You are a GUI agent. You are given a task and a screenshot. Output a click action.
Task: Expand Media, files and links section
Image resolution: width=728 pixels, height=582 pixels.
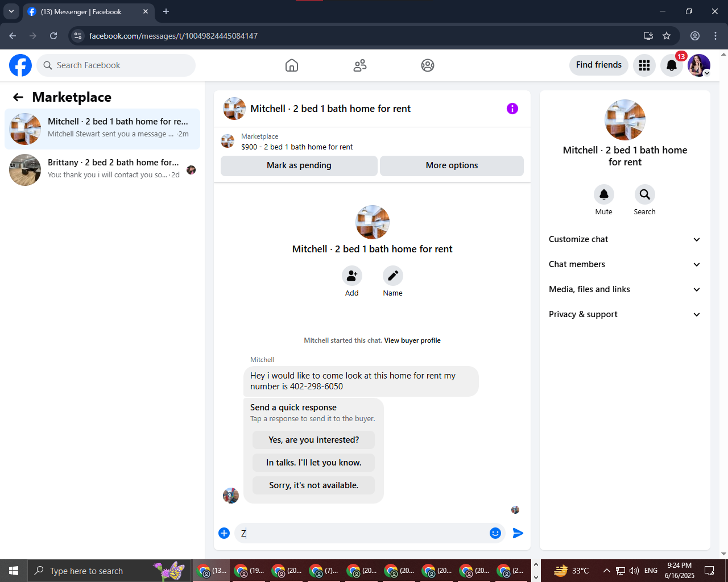point(624,289)
